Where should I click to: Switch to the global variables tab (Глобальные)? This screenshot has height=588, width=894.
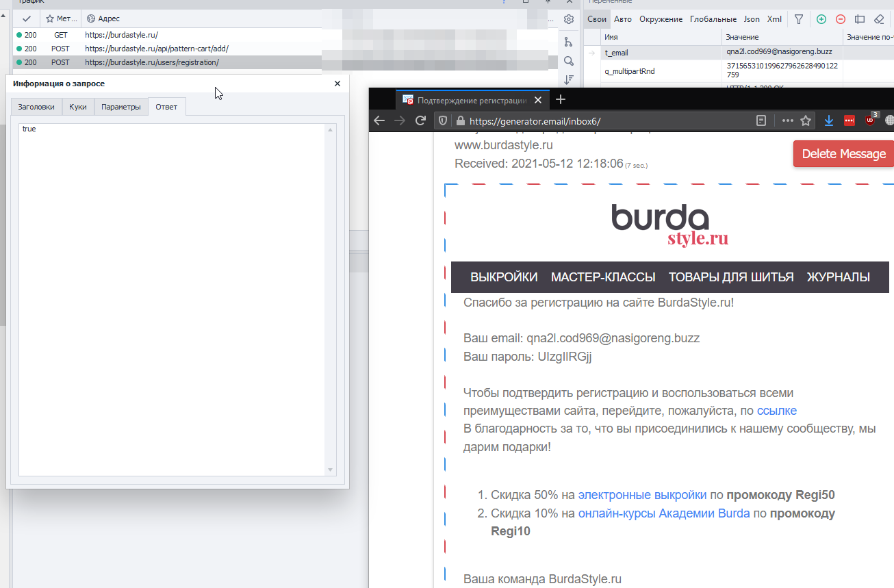point(713,19)
